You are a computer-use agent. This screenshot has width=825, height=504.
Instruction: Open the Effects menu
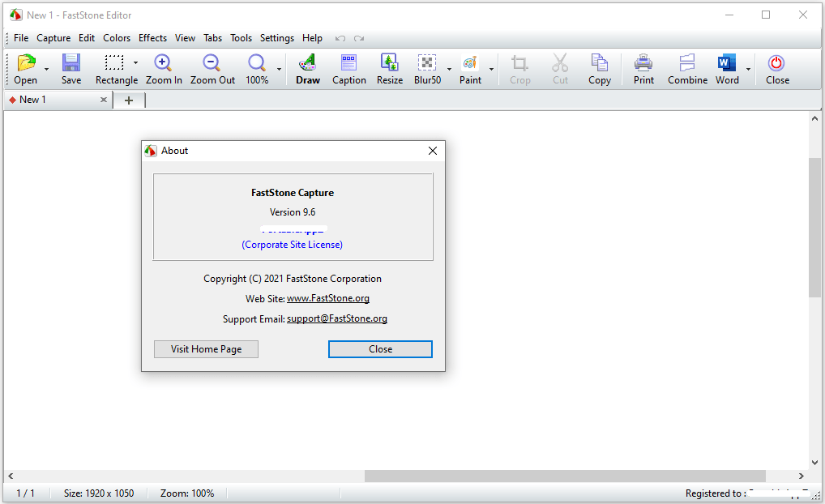[x=152, y=38]
